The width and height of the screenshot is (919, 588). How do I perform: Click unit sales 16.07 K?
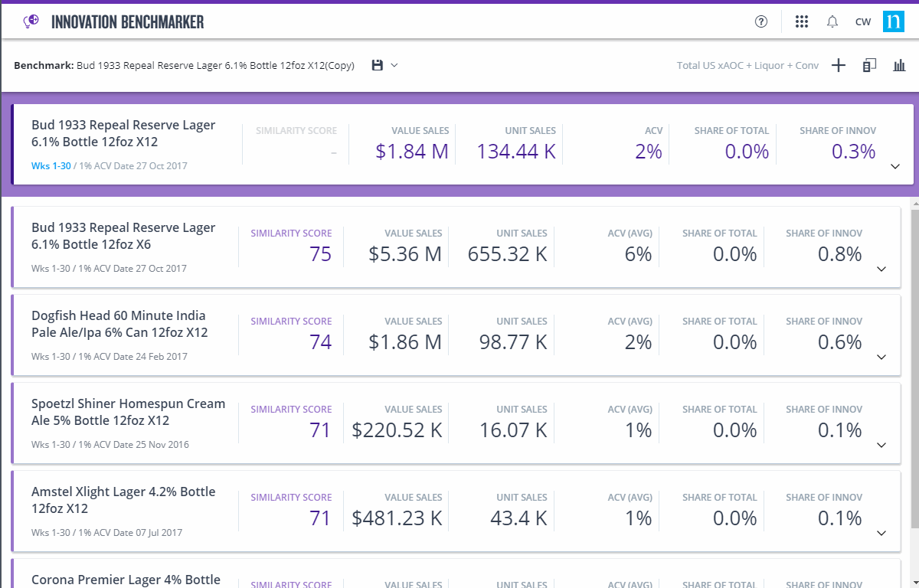[513, 430]
